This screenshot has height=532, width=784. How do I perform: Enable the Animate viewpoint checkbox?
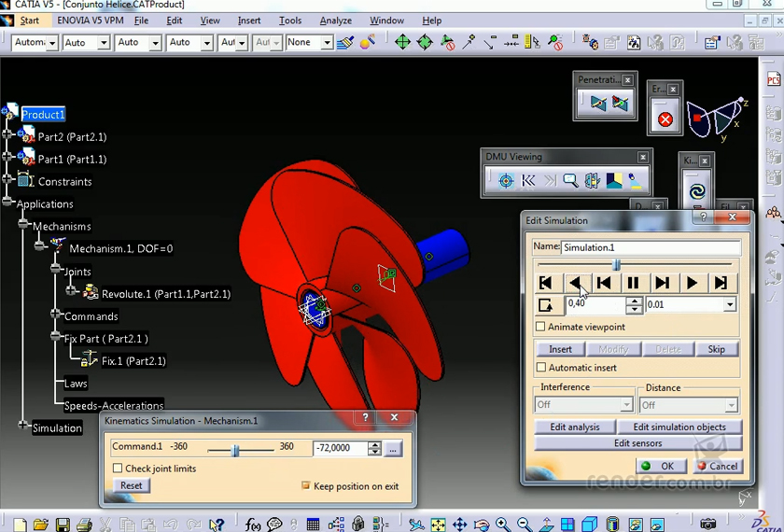click(541, 327)
